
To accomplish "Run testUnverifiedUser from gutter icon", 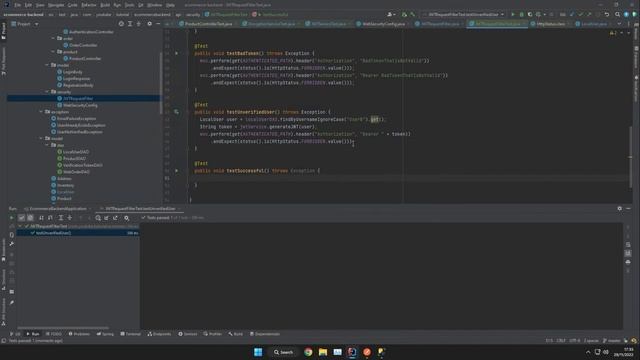I will click(x=176, y=112).
